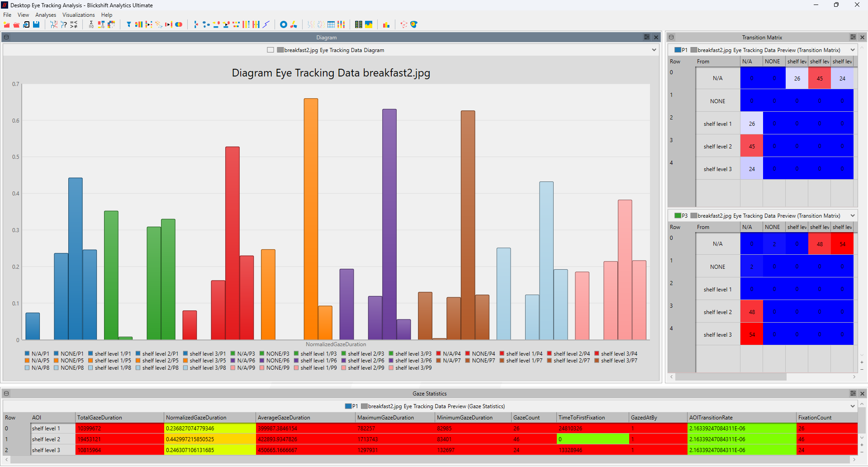Click the bar chart diagram toolbar icon
Viewport: 868px width, 467px height.
(386, 25)
